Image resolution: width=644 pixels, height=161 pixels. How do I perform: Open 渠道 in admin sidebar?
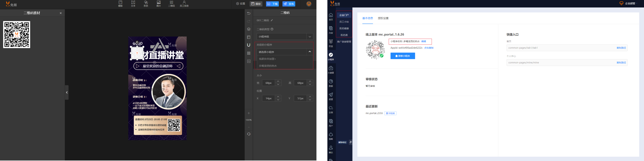tap(331, 96)
